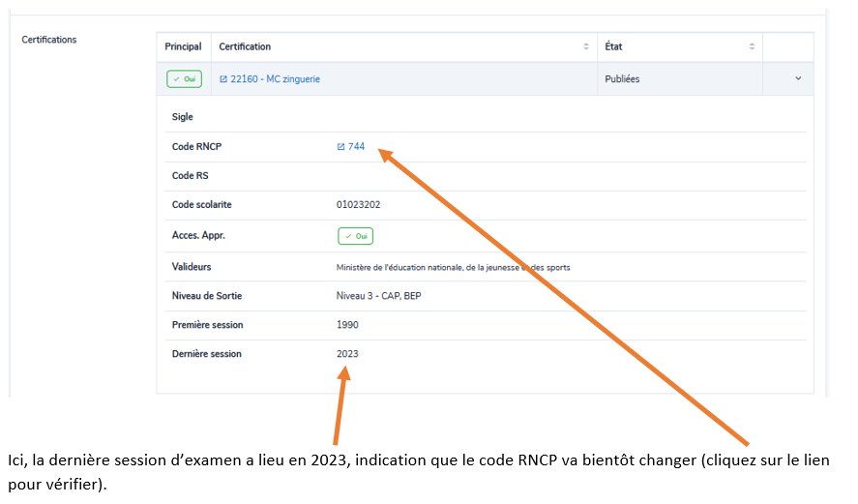Image resolution: width=858 pixels, height=504 pixels.
Task: Click the Valideurs ministry text
Action: (453, 267)
